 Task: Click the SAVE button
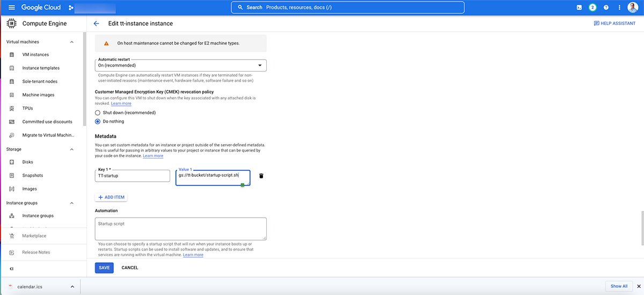[x=104, y=268]
